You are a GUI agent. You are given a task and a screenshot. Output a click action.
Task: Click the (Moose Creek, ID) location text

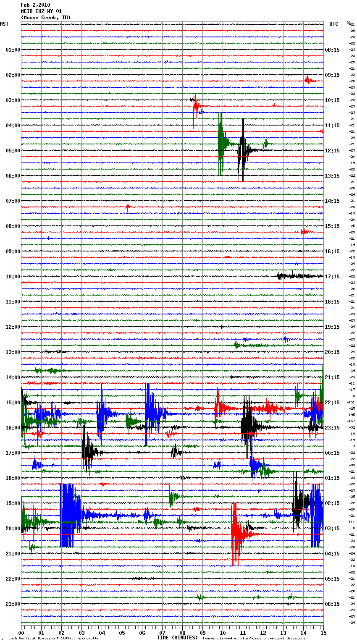[x=45, y=18]
